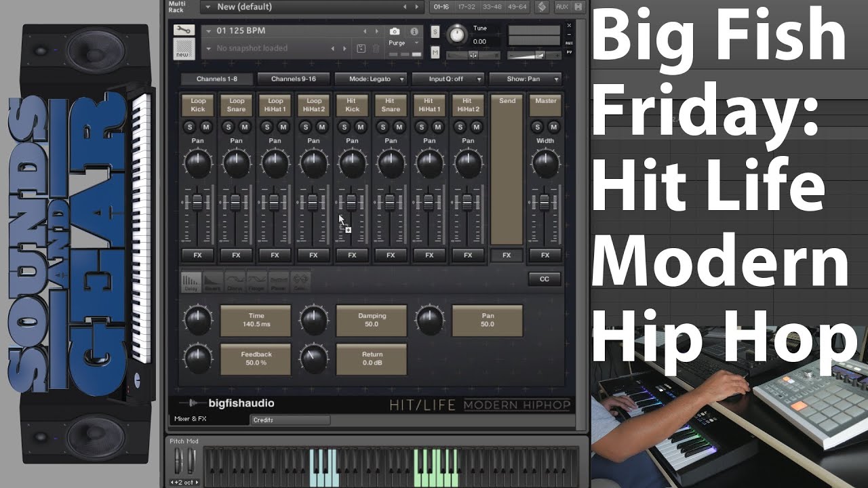This screenshot has width=868, height=488.
Task: Open FX for the Master channel
Action: tap(545, 256)
